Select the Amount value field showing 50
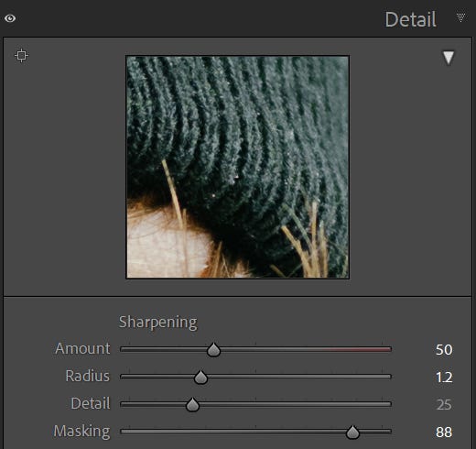Viewport: 476px width, 449px height. click(444, 350)
